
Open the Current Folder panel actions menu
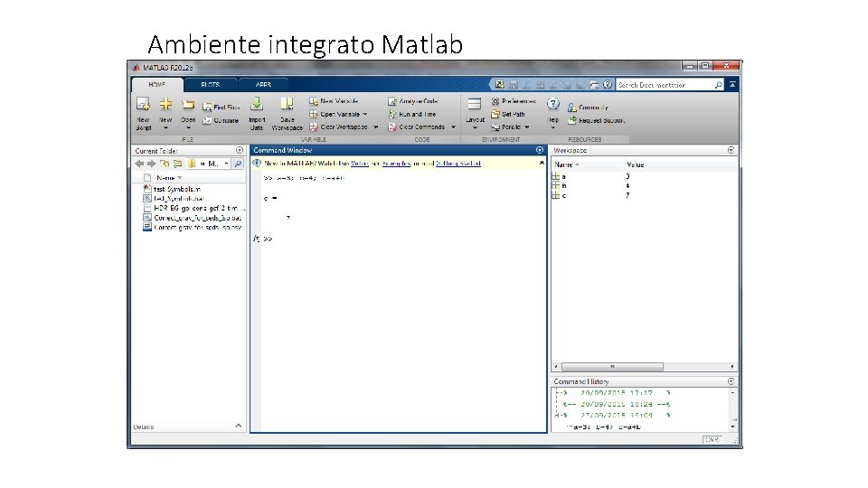(x=239, y=150)
